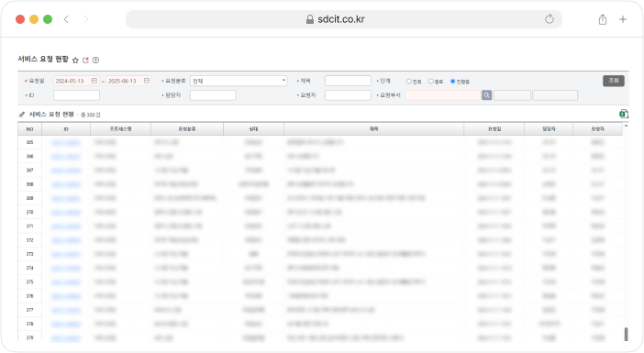
Task: Sort by the 프로세스명 column header
Action: coord(121,129)
